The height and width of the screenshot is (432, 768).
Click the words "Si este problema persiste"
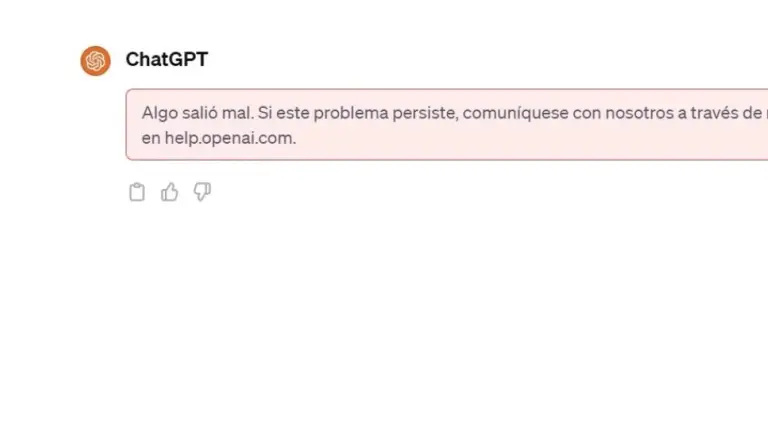point(356,113)
